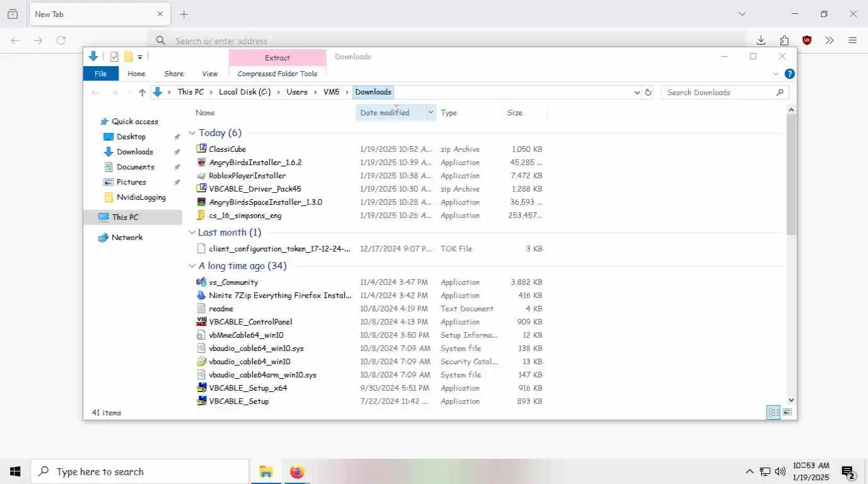868x484 pixels.
Task: Click the readme text document icon
Action: (201, 309)
